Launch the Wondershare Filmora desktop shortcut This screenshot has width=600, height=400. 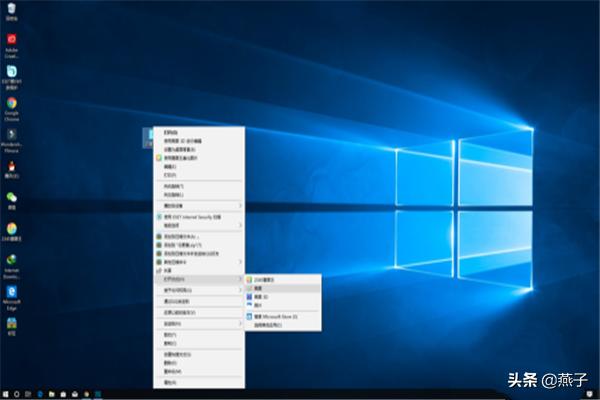click(11, 140)
